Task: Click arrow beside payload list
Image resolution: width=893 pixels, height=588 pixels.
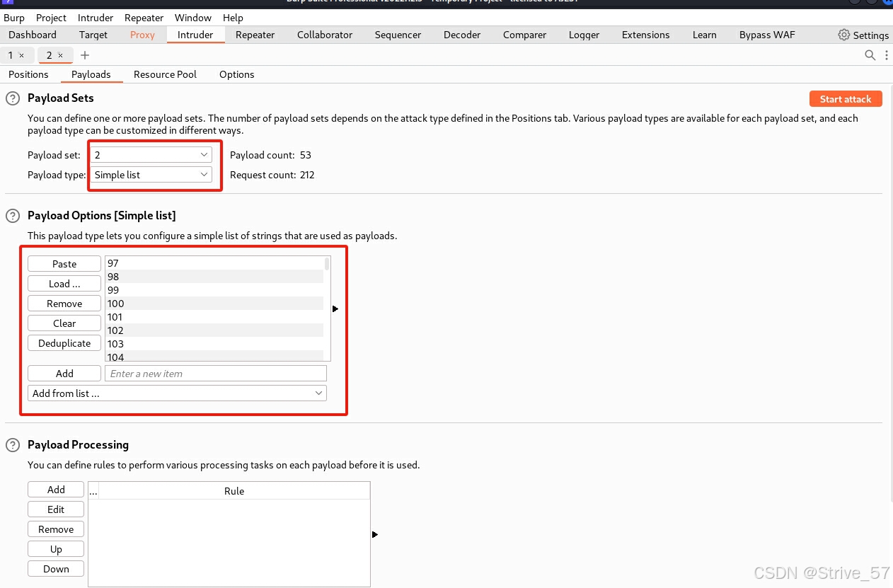Action: (x=335, y=309)
